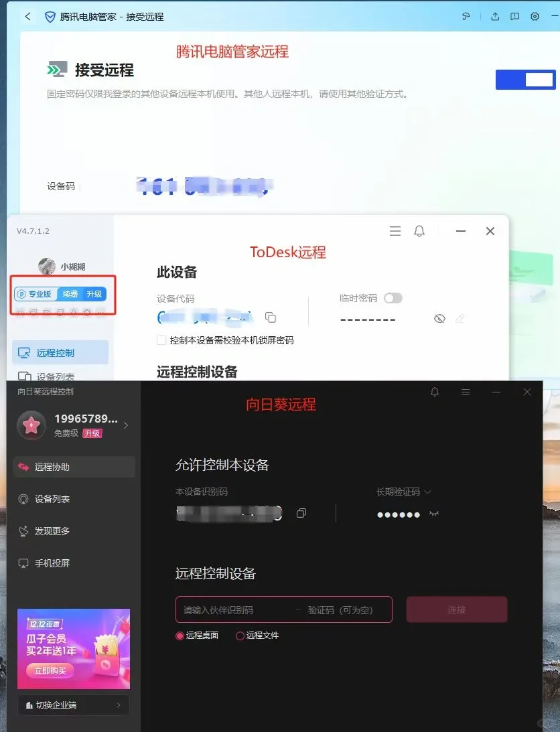
Task: Open Tencent PC Manager settings gear
Action: click(x=534, y=16)
